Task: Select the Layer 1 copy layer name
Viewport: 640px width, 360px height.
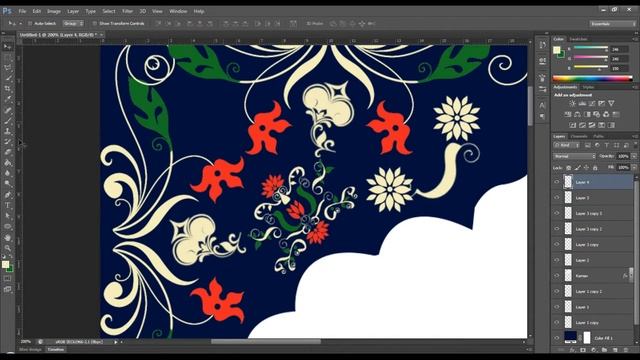Action: tap(587, 323)
